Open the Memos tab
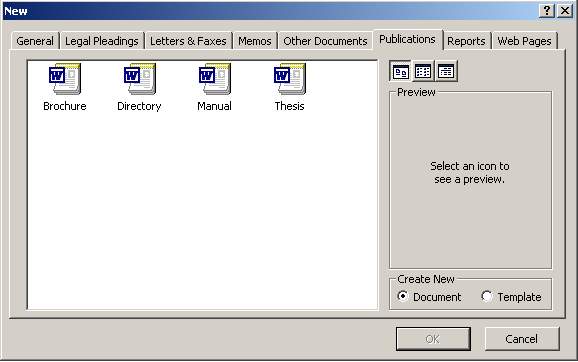This screenshot has width=578, height=362. (x=255, y=41)
